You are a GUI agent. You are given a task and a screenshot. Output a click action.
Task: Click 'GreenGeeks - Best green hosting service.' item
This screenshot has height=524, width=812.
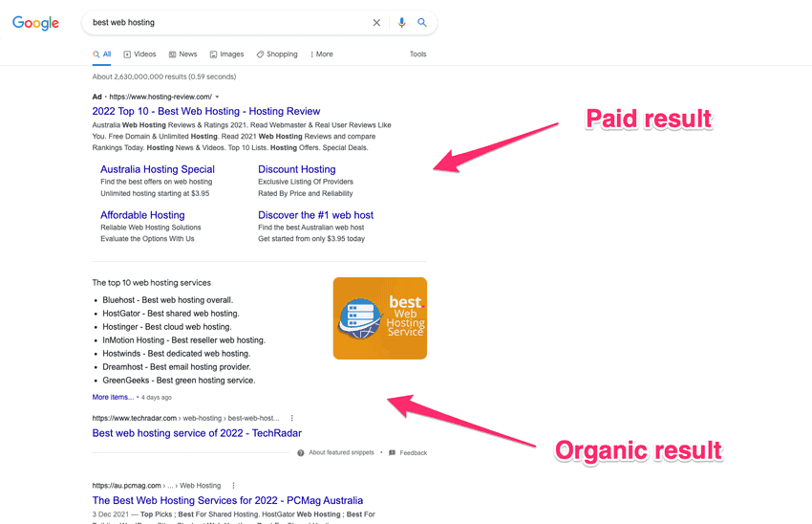point(179,381)
